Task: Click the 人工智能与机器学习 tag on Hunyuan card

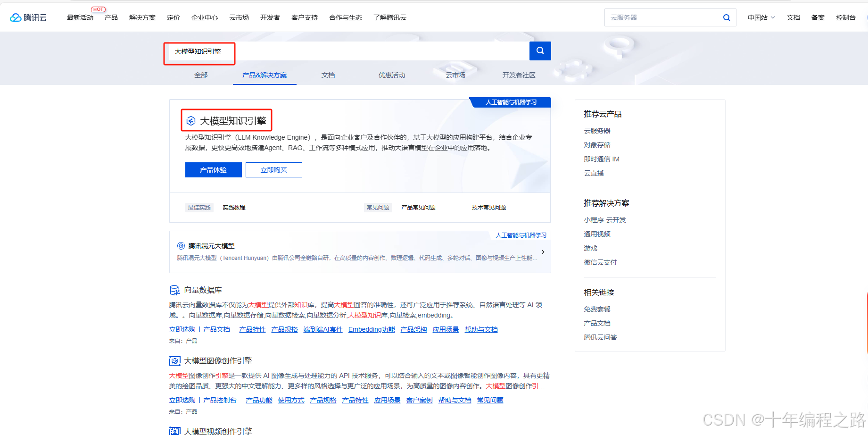Action: (521, 235)
